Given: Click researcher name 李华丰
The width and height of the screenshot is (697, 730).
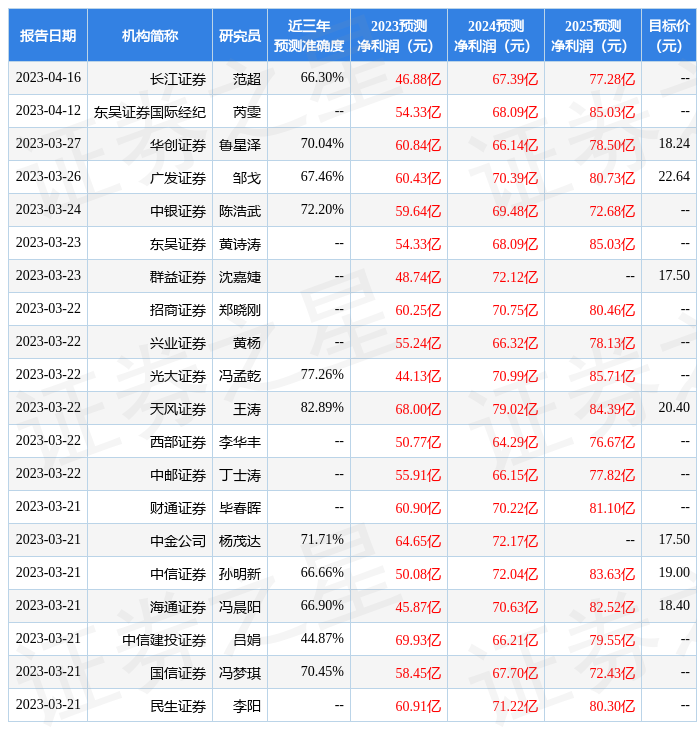Looking at the screenshot, I should click(240, 442).
